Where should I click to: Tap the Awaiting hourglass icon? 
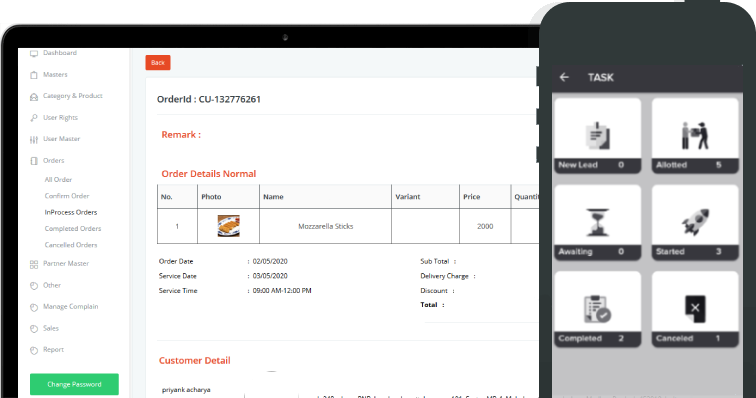598,222
